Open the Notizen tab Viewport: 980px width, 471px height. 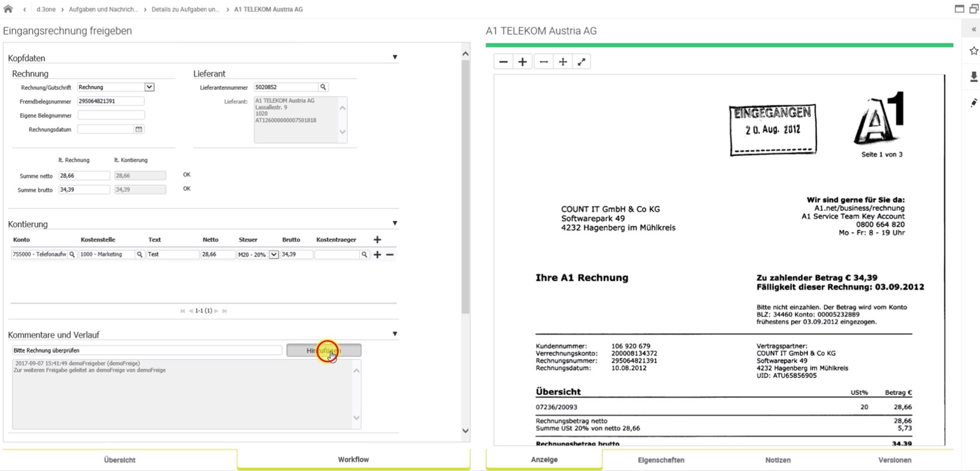778,460
